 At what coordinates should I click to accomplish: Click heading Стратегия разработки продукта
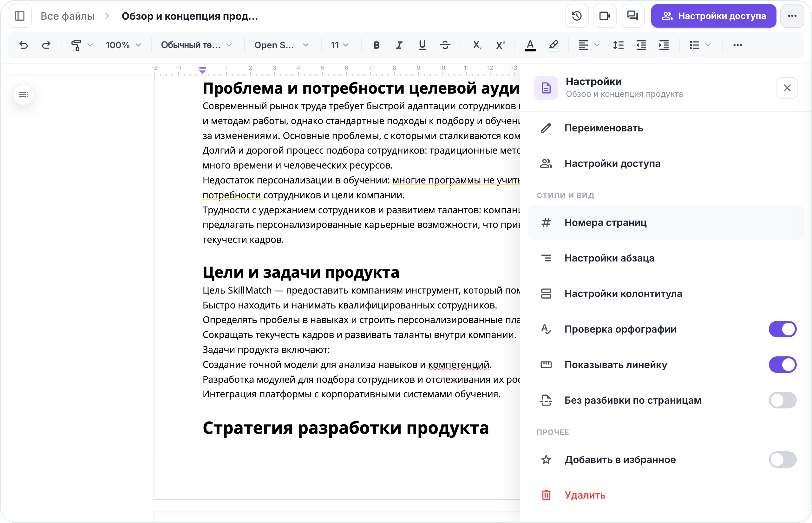pyautogui.click(x=345, y=427)
